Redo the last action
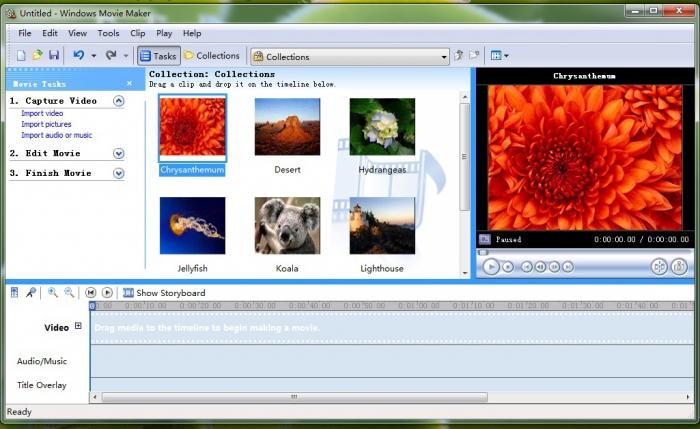700x429 pixels. pyautogui.click(x=111, y=55)
